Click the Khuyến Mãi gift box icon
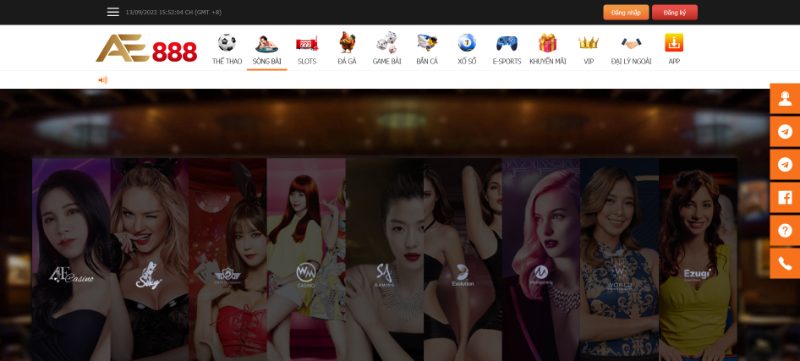This screenshot has width=800, height=361. coord(547,43)
